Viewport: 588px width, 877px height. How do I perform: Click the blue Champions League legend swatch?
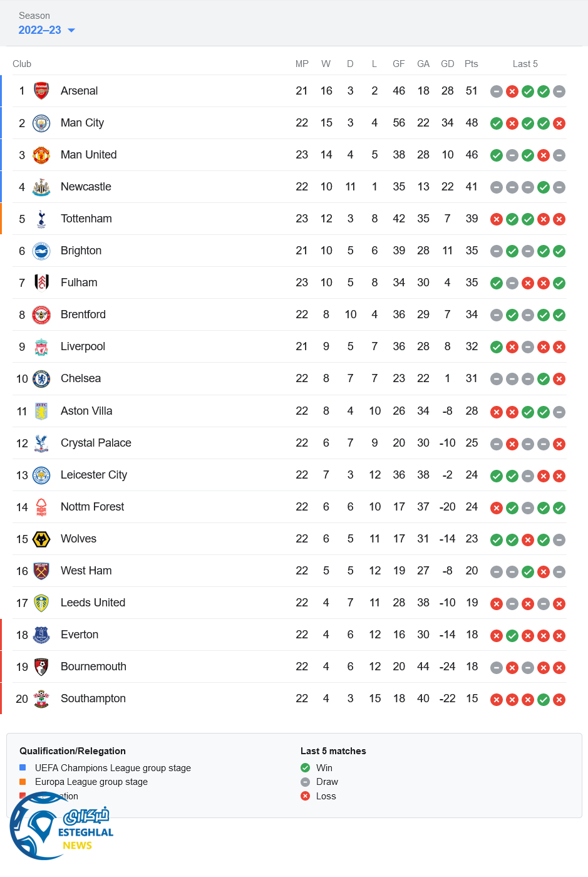click(23, 767)
